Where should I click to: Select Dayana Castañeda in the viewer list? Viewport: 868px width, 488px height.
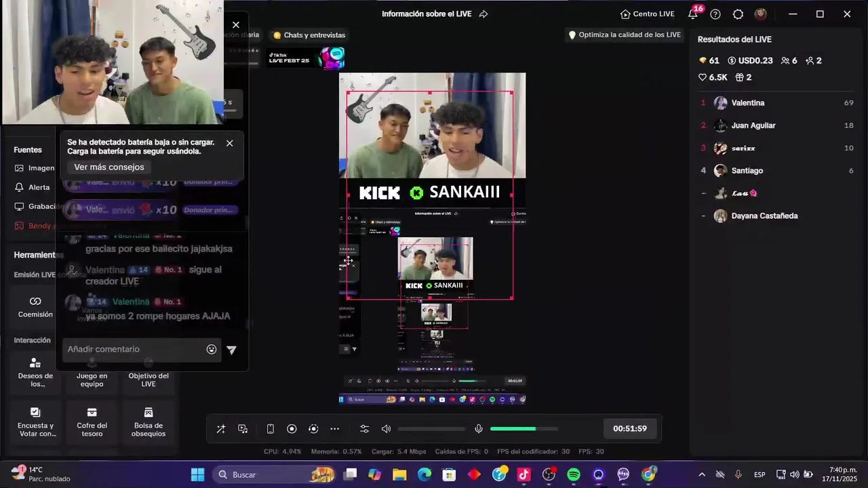pos(776,216)
